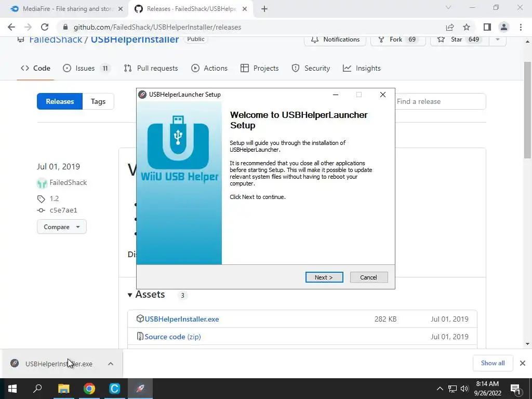The image size is (532, 399).
Task: Open the Insights tab
Action: [x=362, y=68]
